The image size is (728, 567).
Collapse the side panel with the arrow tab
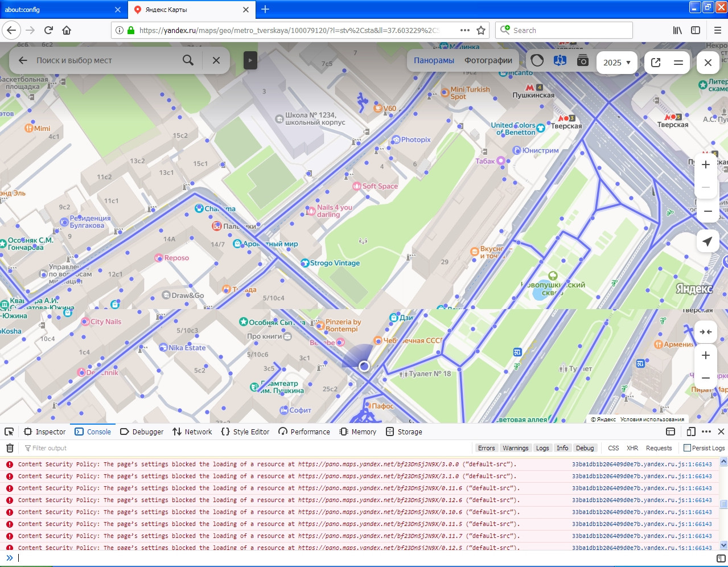pyautogui.click(x=250, y=60)
